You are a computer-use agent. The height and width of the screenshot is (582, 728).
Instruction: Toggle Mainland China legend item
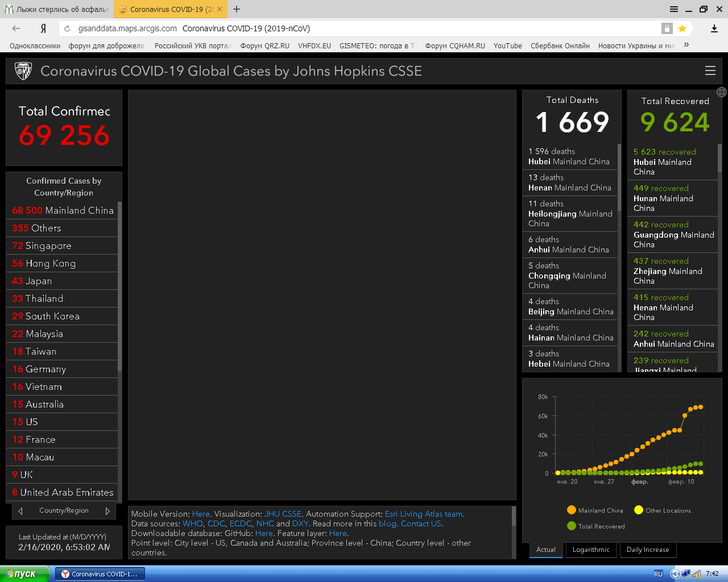[x=595, y=510]
